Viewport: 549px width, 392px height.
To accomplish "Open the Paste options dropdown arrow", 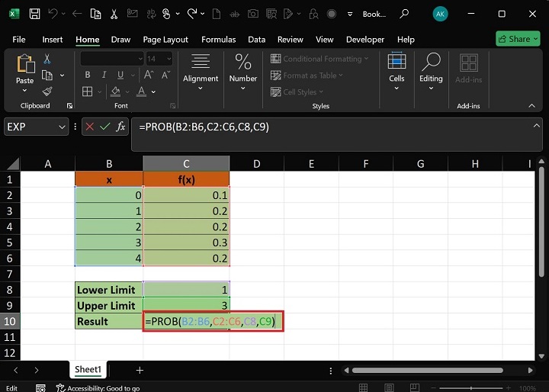I will tap(25, 89).
